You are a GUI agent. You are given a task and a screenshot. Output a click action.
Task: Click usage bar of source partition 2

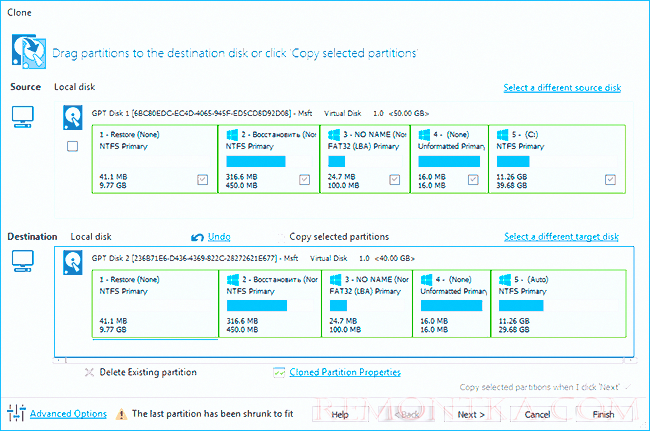[269, 161]
